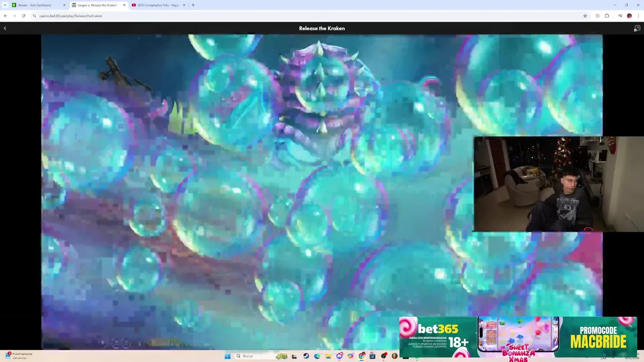Screen dimensions: 644x362
Task: Bookmark this page with the star
Action: coord(585,16)
